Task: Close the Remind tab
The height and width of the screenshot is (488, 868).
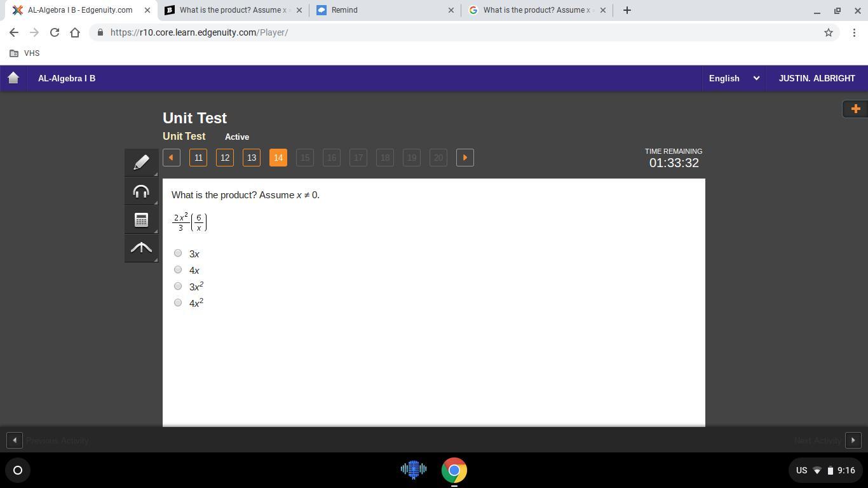Action: click(x=451, y=10)
